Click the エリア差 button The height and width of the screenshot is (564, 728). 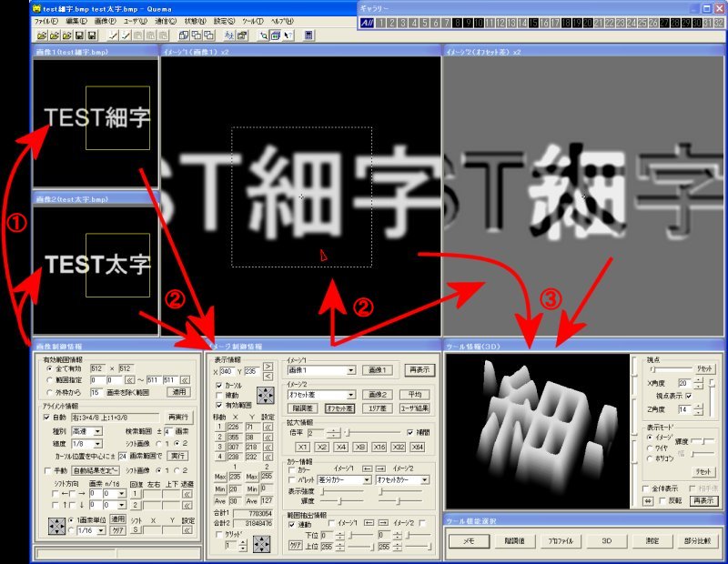pos(378,408)
